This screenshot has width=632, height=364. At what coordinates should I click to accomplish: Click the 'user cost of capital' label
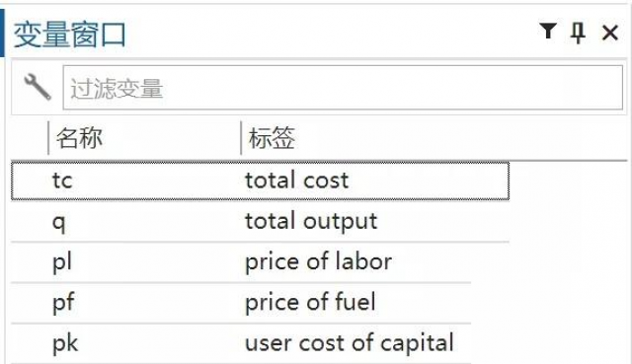pyautogui.click(x=350, y=343)
